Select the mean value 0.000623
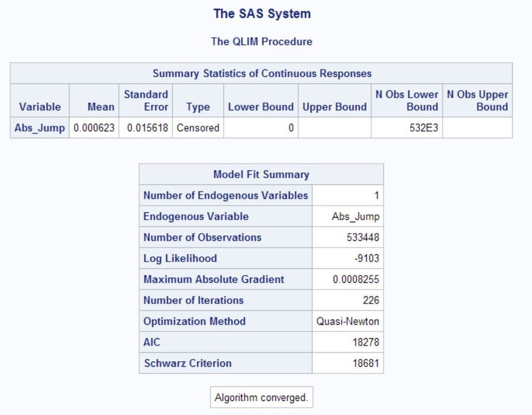The height and width of the screenshot is (415, 532). 94,129
